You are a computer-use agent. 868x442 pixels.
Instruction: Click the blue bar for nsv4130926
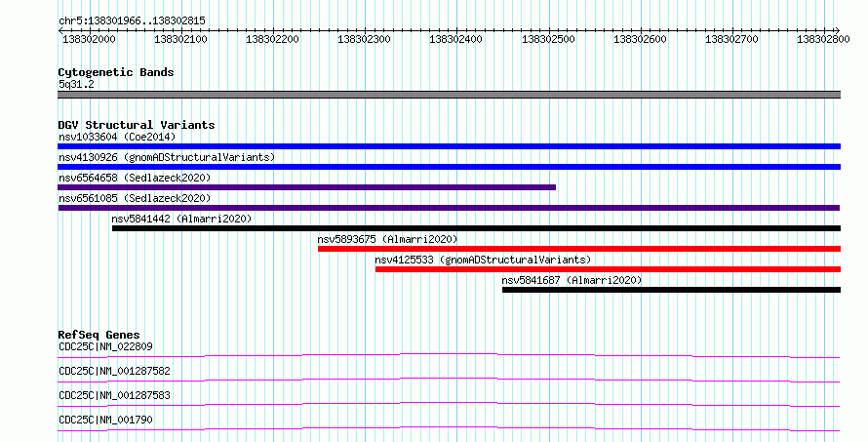(449, 167)
